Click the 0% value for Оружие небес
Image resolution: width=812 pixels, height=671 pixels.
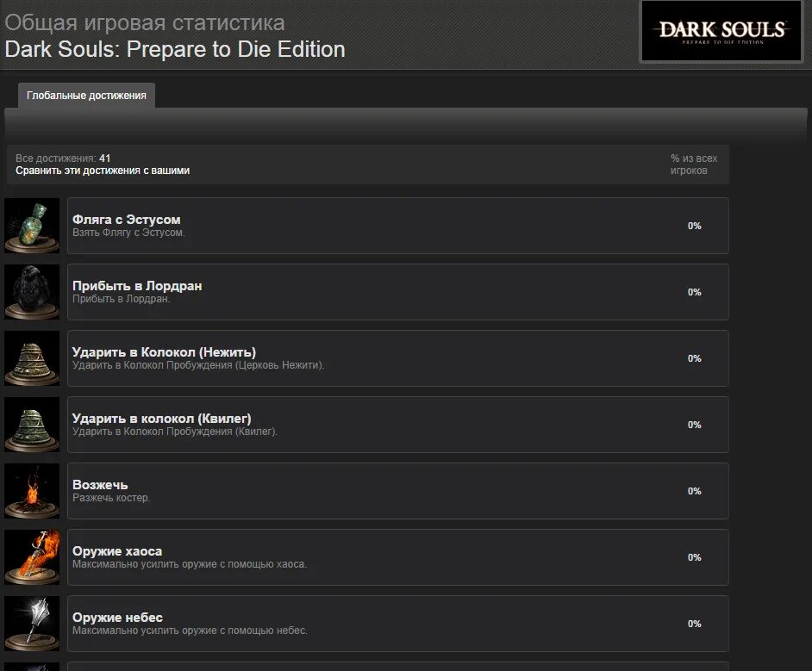click(x=695, y=624)
